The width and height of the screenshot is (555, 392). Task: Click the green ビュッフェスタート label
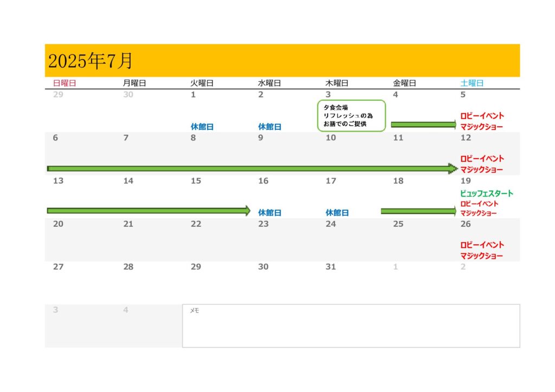(487, 193)
